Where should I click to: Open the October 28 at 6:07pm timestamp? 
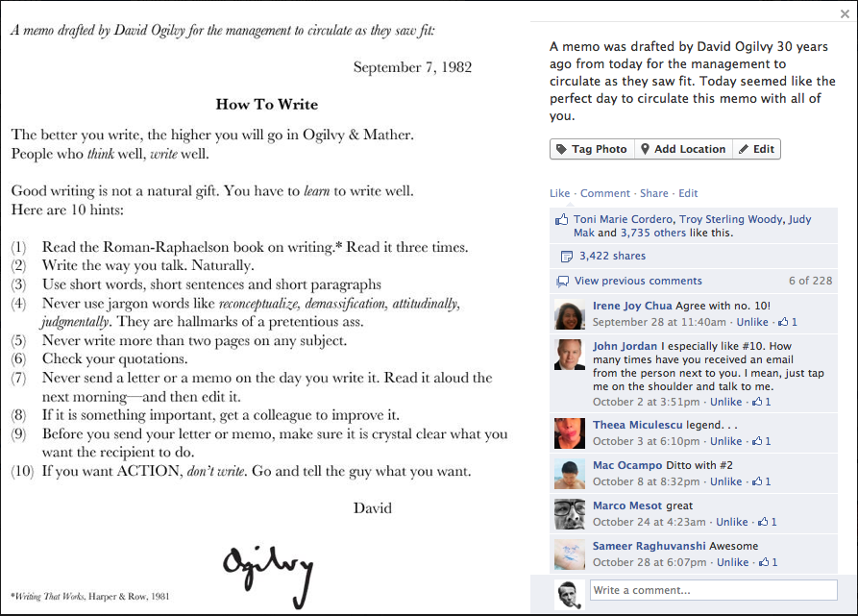coord(650,563)
